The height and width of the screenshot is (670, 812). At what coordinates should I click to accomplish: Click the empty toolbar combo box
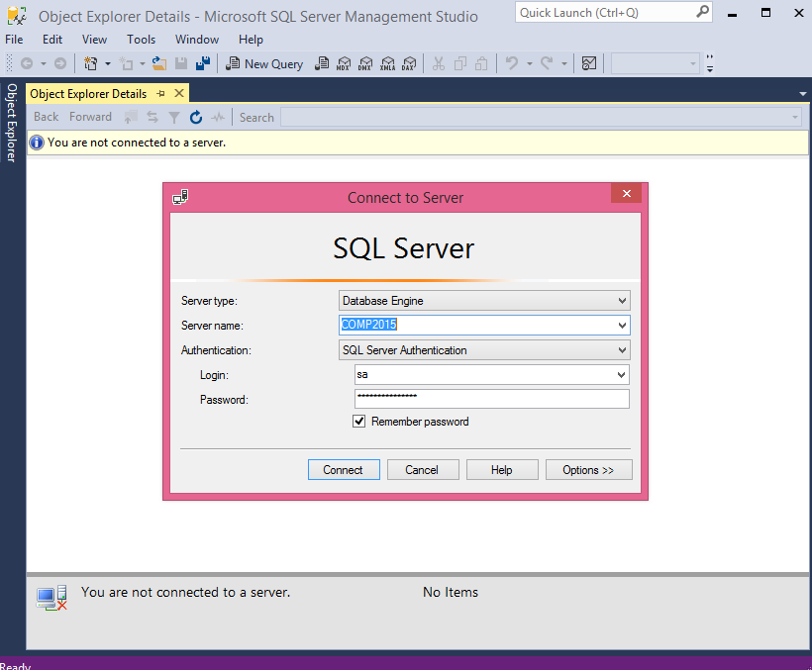655,63
